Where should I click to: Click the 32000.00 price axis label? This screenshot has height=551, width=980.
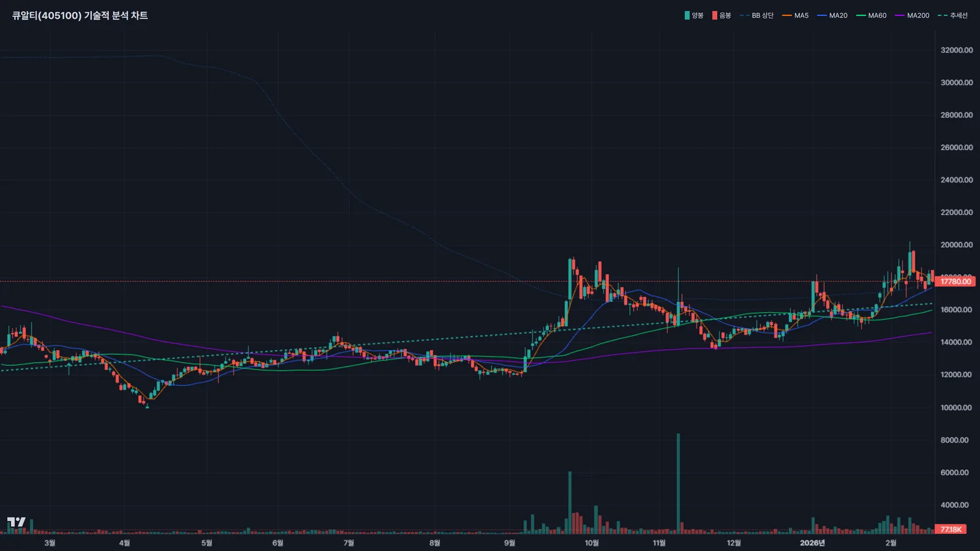pos(956,50)
